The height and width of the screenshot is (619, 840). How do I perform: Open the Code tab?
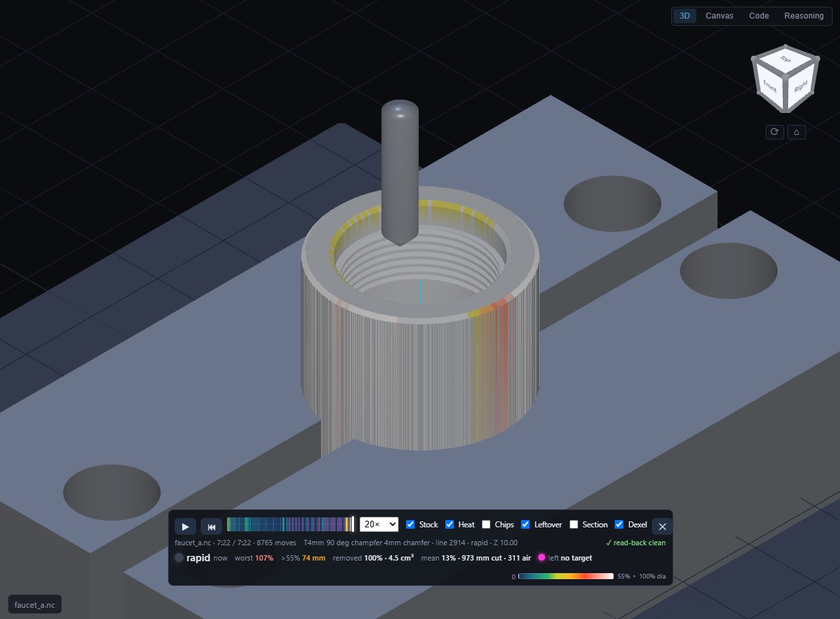(759, 16)
